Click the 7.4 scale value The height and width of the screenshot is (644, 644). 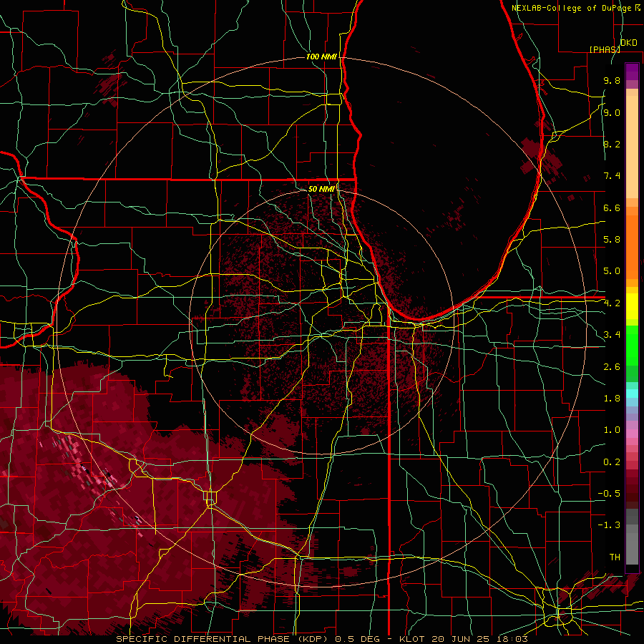click(612, 176)
